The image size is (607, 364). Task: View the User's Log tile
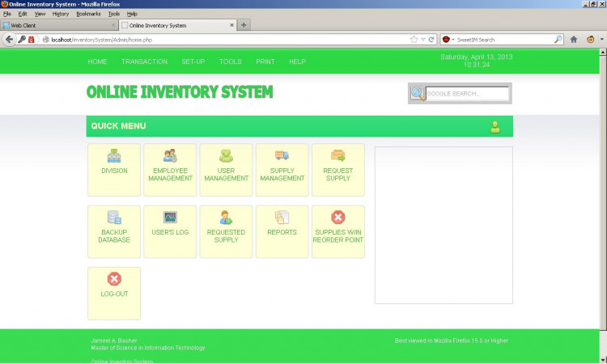tap(170, 218)
